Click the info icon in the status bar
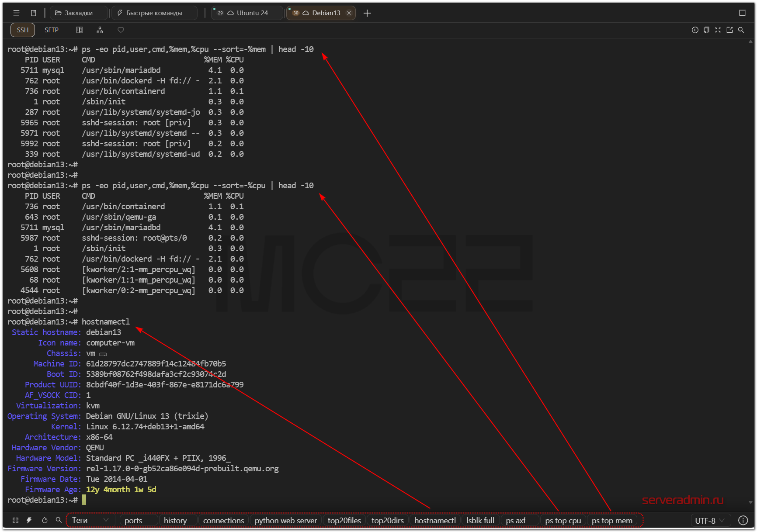Image resolution: width=757 pixels, height=532 pixels. pyautogui.click(x=743, y=520)
